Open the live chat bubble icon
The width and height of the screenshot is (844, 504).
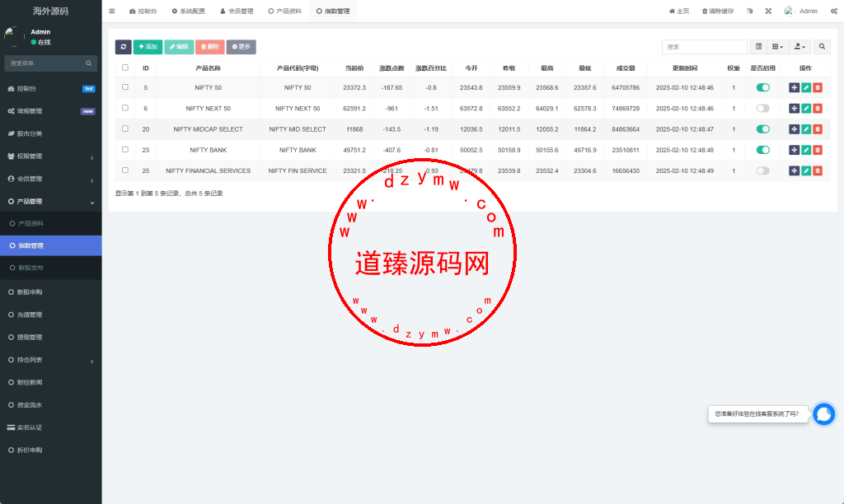click(x=823, y=414)
